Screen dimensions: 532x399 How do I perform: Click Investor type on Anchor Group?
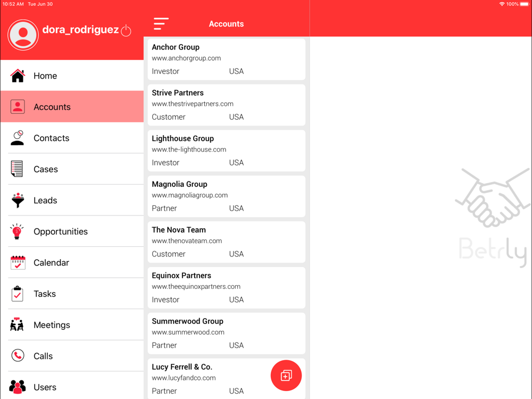click(165, 71)
